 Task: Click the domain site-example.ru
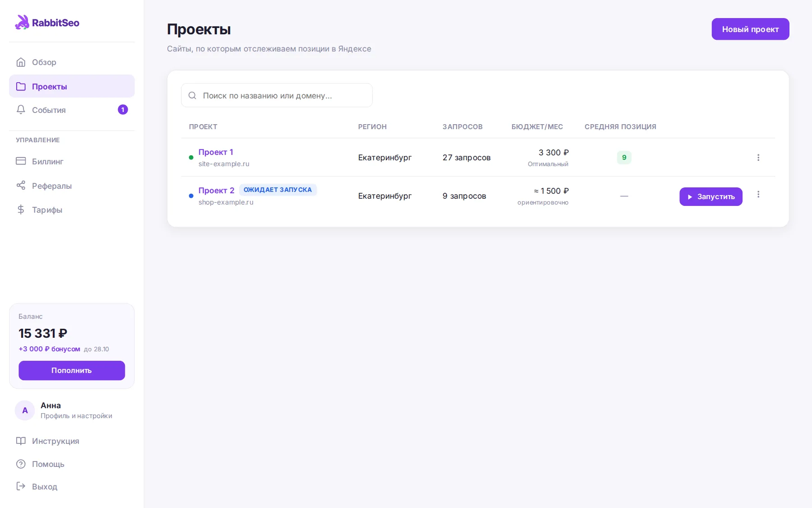[224, 164]
